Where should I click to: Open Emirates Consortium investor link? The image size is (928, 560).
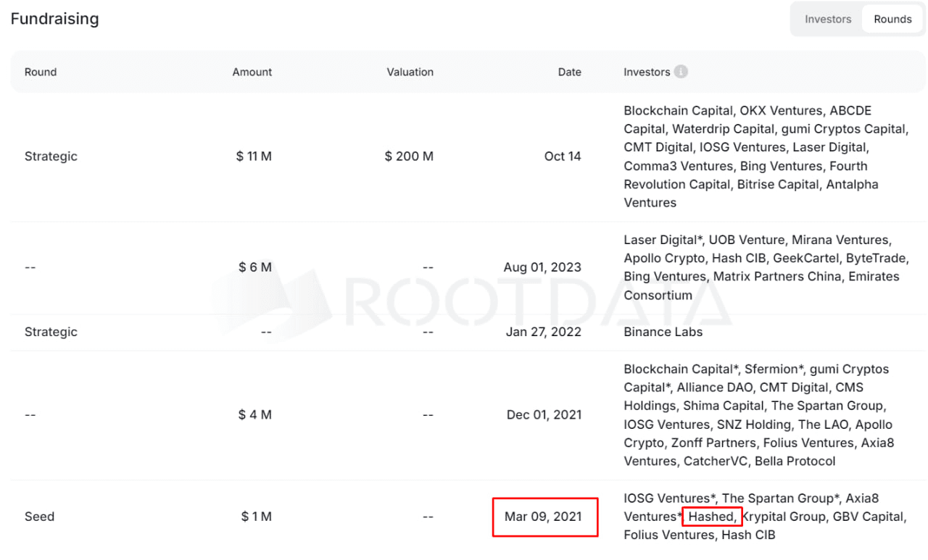click(x=761, y=286)
